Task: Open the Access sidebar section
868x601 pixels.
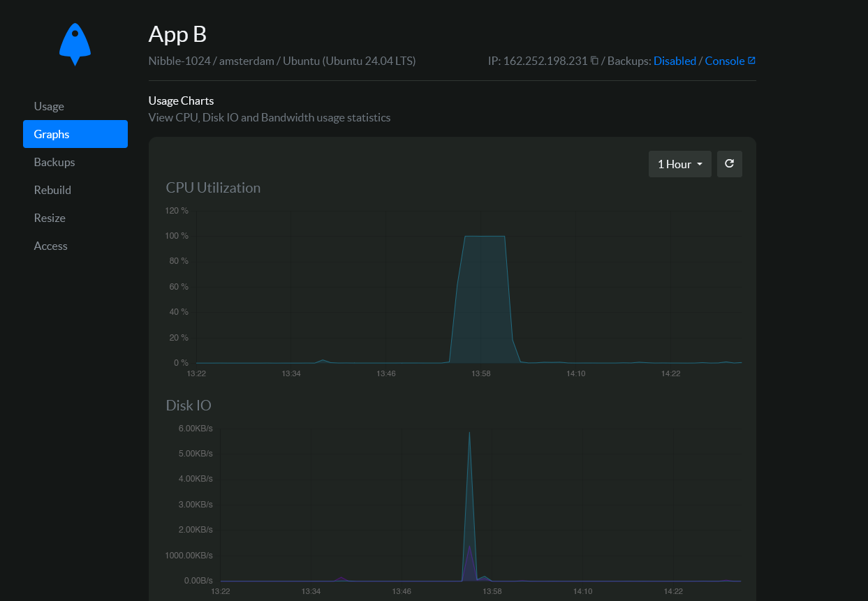Action: coord(51,246)
